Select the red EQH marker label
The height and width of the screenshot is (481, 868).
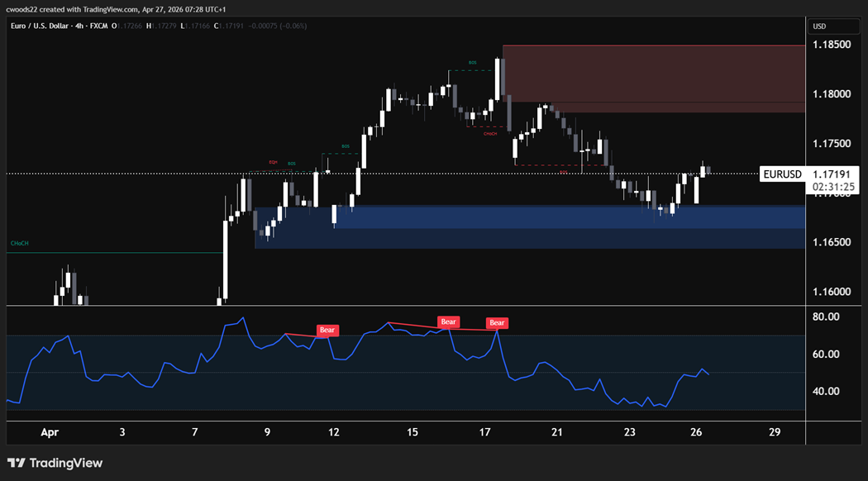(273, 162)
